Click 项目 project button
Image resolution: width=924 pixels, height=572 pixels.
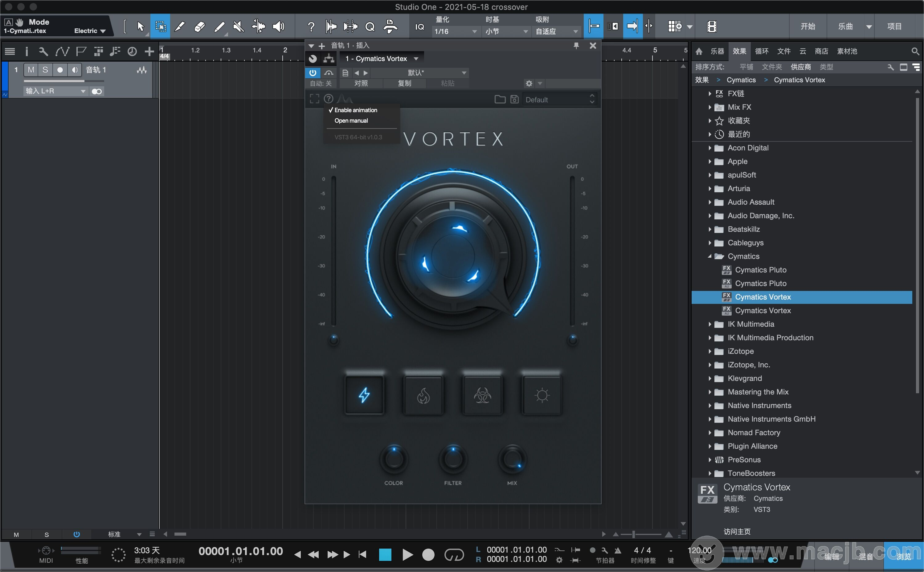coord(894,27)
